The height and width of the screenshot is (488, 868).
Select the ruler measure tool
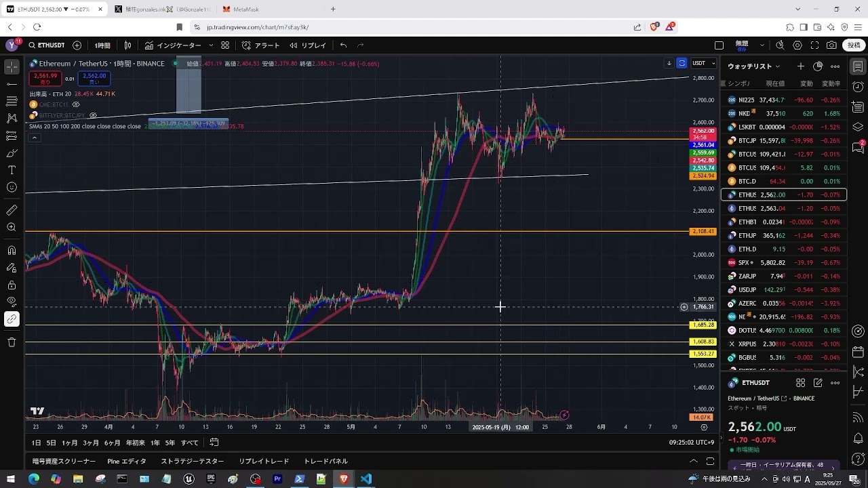(x=12, y=210)
